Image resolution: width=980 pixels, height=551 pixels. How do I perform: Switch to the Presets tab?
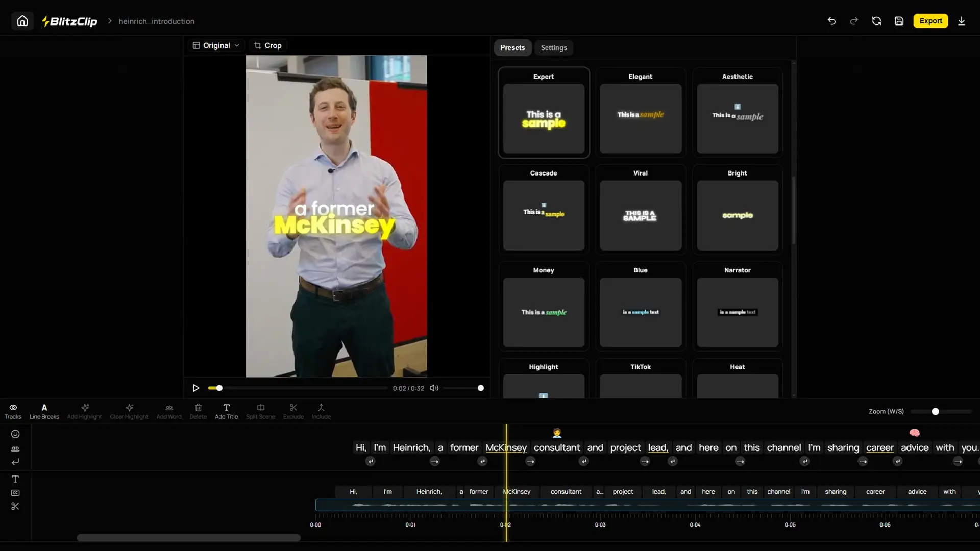(x=512, y=47)
